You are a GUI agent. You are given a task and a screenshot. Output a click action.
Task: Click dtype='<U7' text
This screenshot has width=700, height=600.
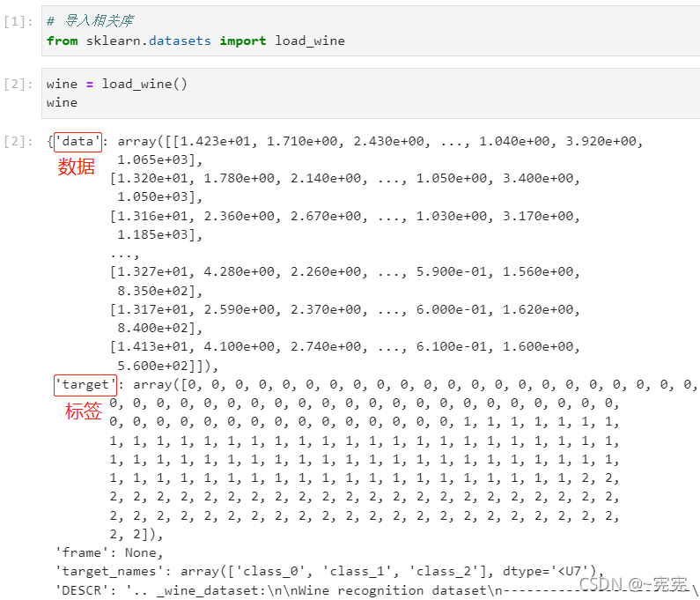click(x=549, y=572)
